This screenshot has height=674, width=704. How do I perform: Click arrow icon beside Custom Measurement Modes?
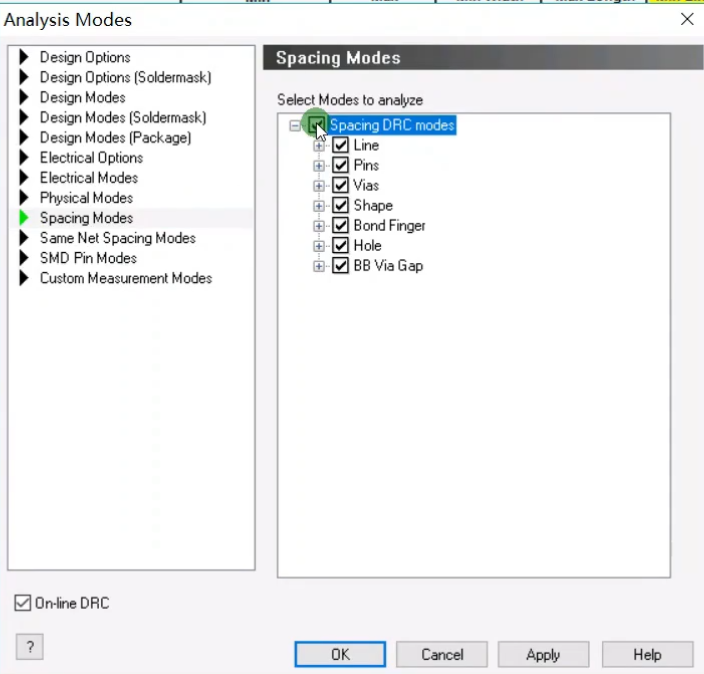[x=24, y=278]
